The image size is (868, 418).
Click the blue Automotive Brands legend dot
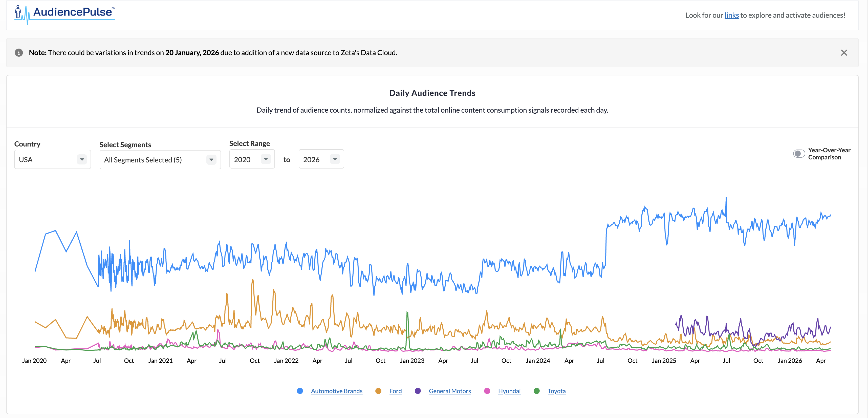(x=300, y=391)
